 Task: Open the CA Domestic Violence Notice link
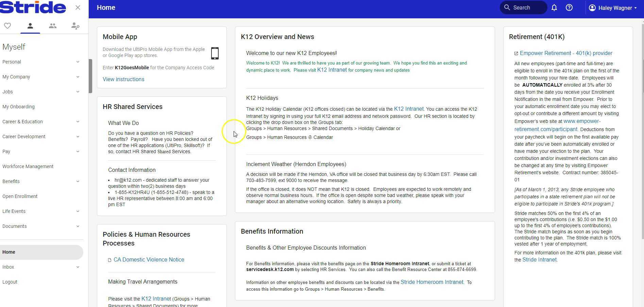[x=149, y=260]
